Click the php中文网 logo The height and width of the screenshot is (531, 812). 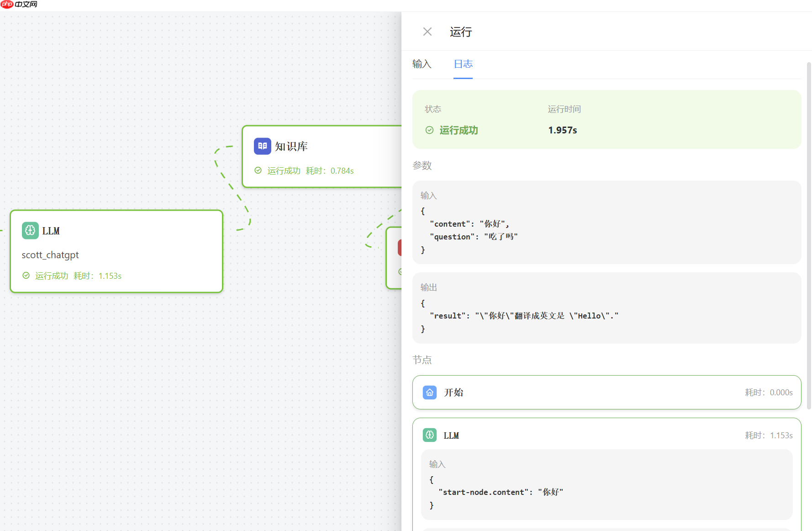pos(18,5)
